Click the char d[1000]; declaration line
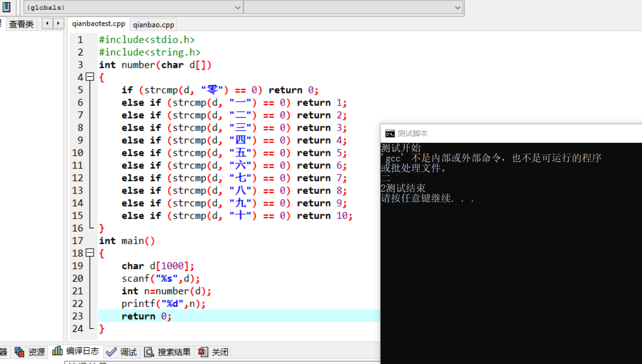This screenshot has height=364, width=642. (158, 266)
